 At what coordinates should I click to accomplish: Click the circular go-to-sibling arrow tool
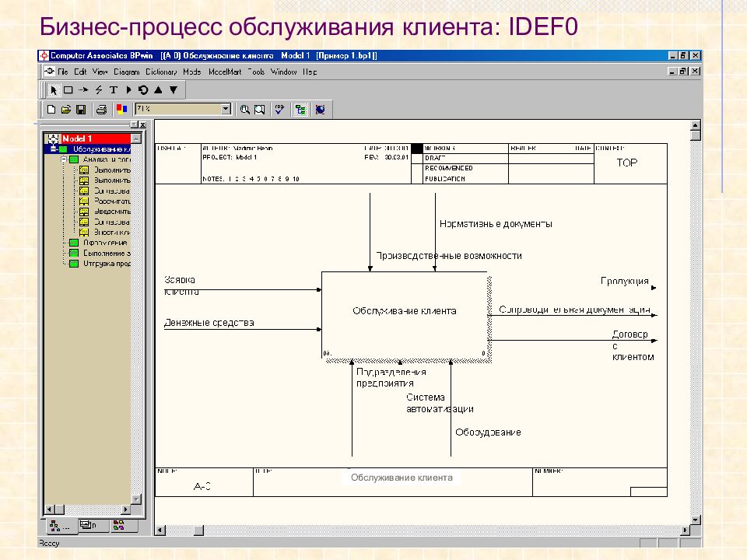click(143, 89)
